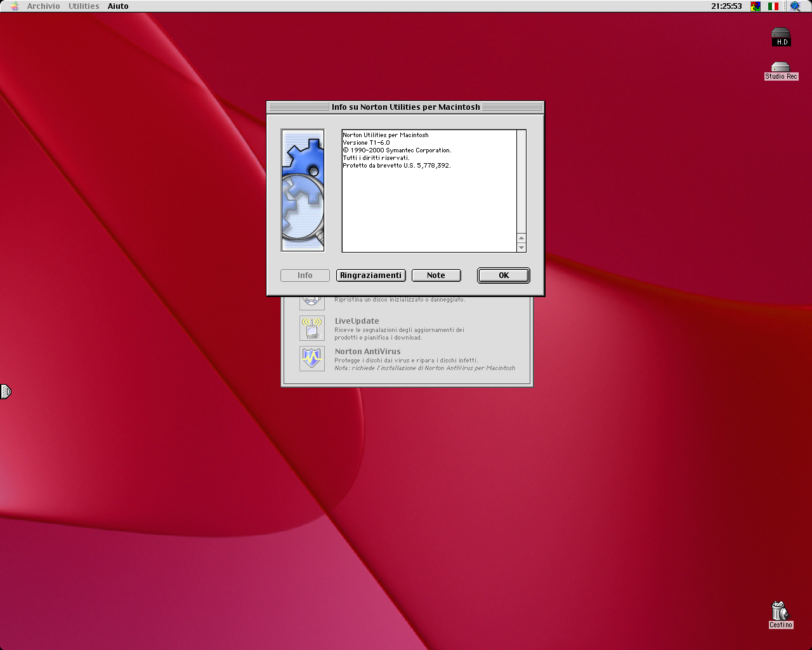Click the LiveUpdate icon in background window
812x650 pixels.
312,328
